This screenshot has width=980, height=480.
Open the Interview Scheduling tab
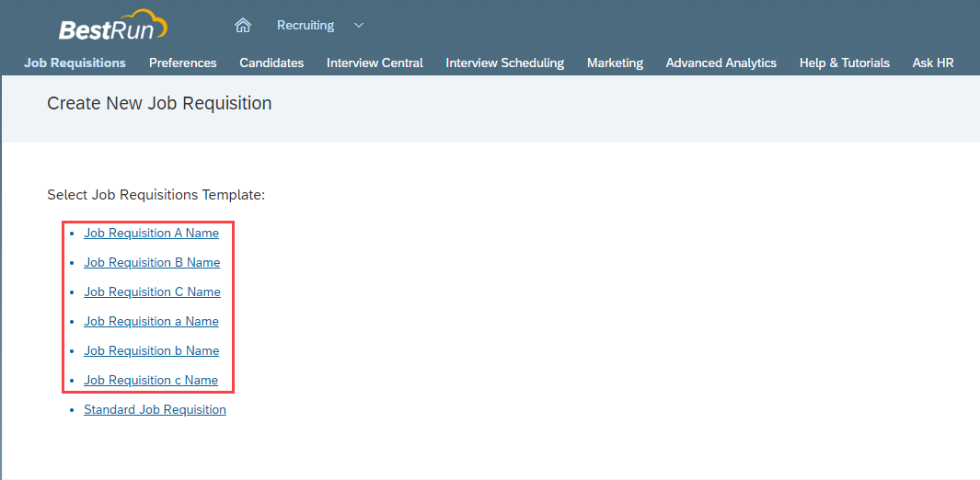tap(505, 63)
